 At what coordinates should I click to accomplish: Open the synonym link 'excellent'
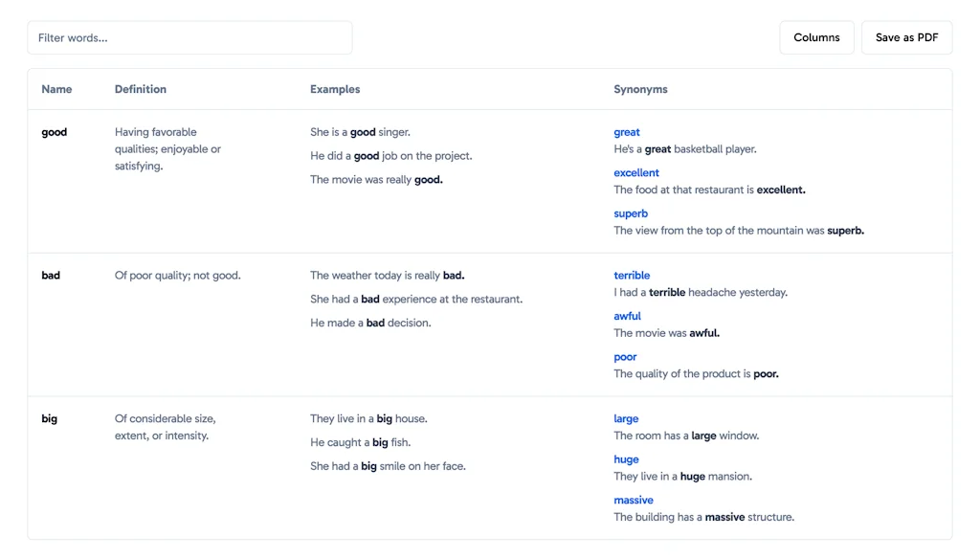636,172
